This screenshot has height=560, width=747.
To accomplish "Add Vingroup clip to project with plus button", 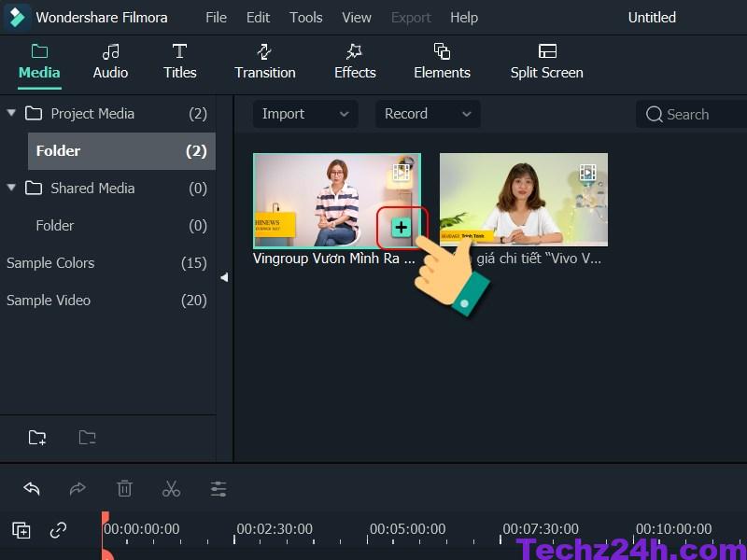I will click(402, 227).
